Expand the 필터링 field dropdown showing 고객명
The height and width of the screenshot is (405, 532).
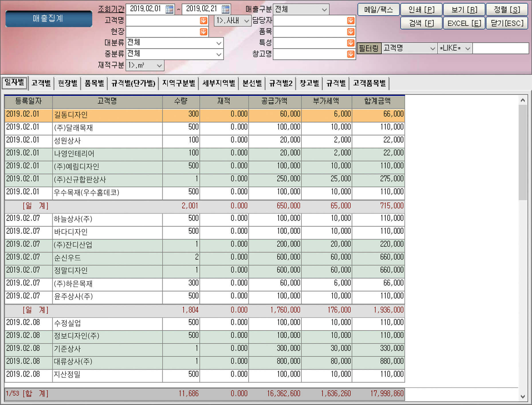[433, 48]
